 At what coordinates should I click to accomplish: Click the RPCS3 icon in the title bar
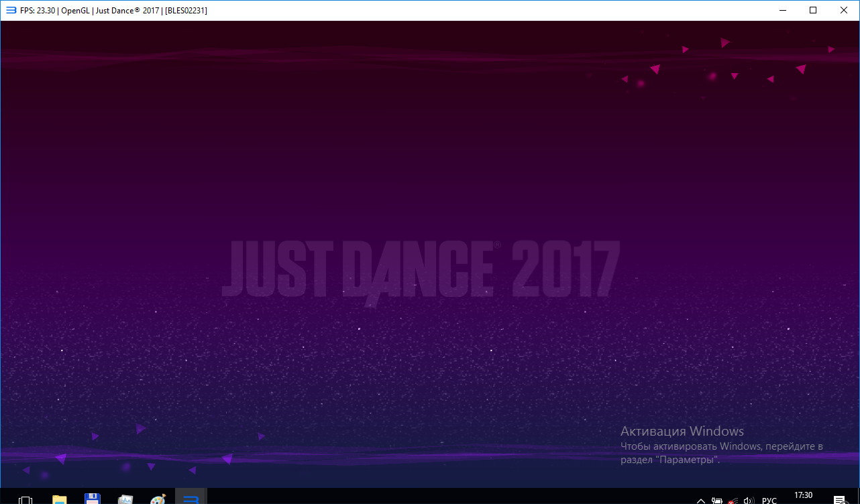click(x=11, y=10)
